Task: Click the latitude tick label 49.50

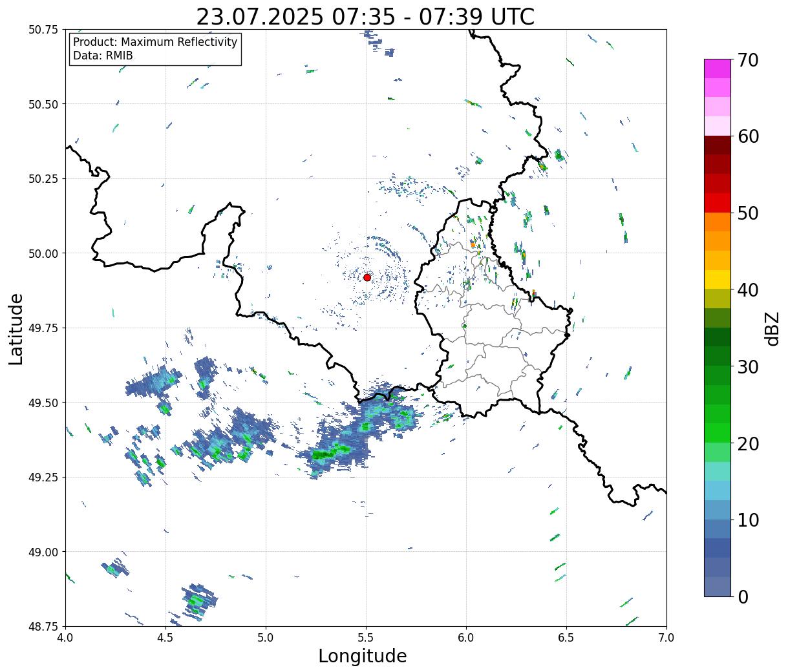Action: click(43, 403)
